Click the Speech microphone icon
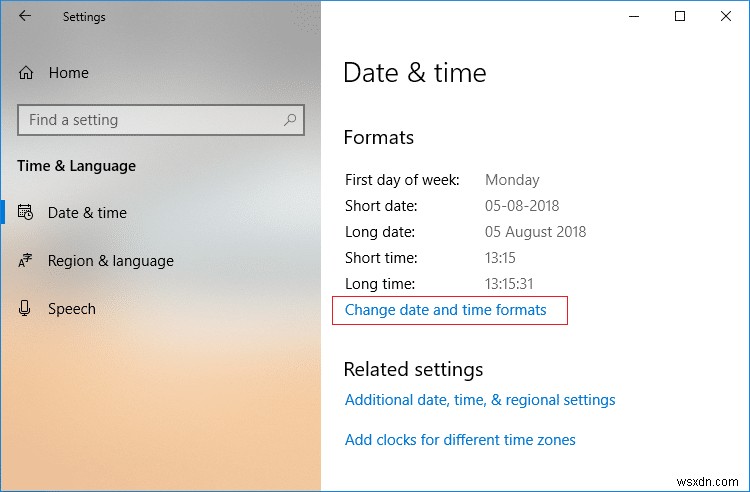Image resolution: width=750 pixels, height=492 pixels. [26, 309]
